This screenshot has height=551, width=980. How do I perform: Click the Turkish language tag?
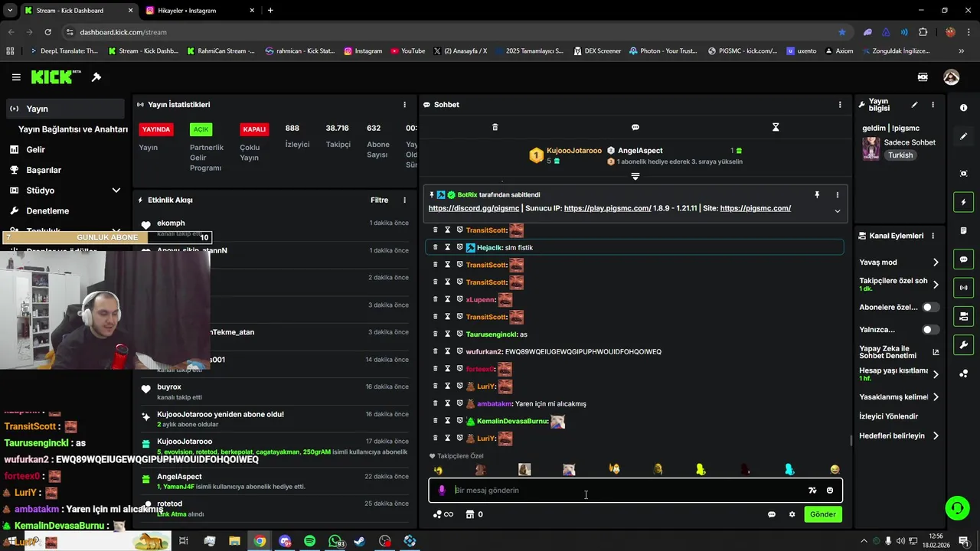(x=900, y=155)
